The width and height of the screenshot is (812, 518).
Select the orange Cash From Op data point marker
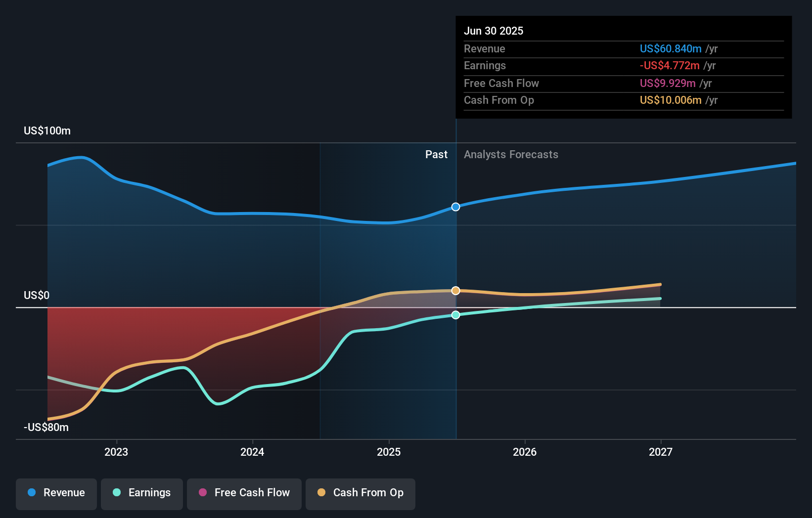(x=455, y=290)
